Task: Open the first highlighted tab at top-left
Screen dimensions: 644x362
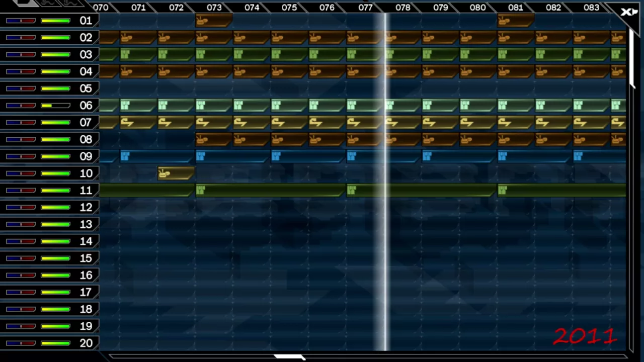Action: click(x=25, y=3)
